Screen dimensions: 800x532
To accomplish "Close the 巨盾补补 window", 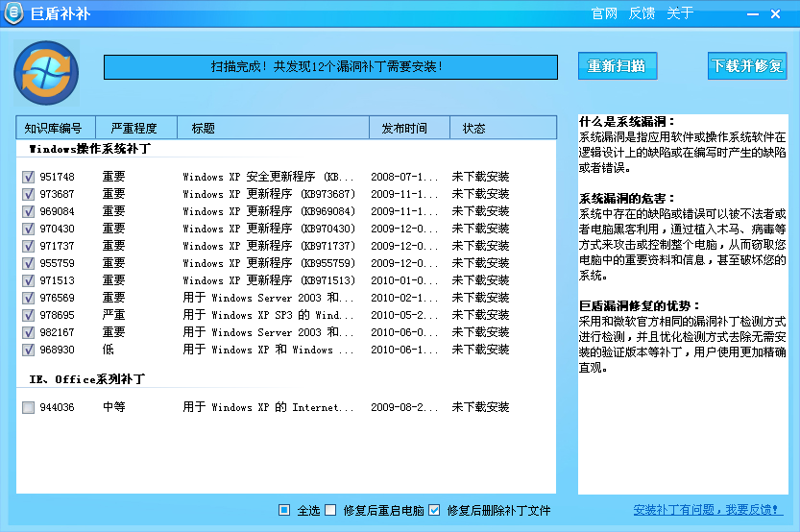I will pos(775,14).
